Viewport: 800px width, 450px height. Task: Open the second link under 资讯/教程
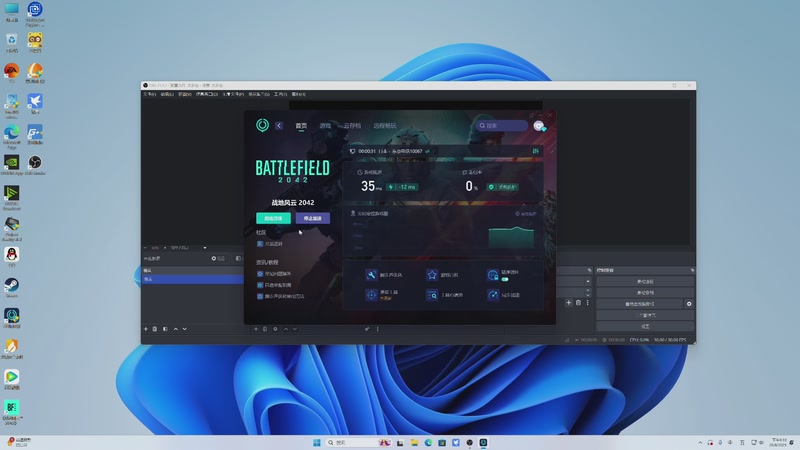[274, 285]
